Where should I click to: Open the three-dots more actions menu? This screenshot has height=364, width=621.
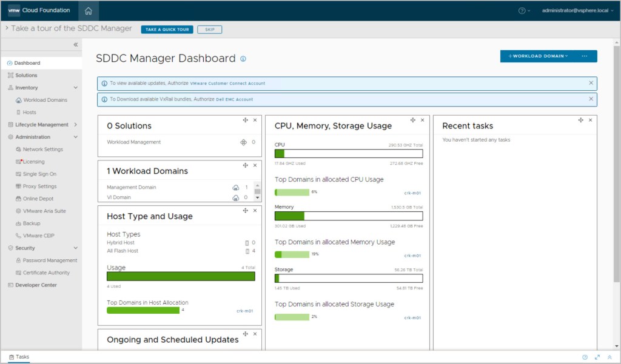click(x=585, y=56)
